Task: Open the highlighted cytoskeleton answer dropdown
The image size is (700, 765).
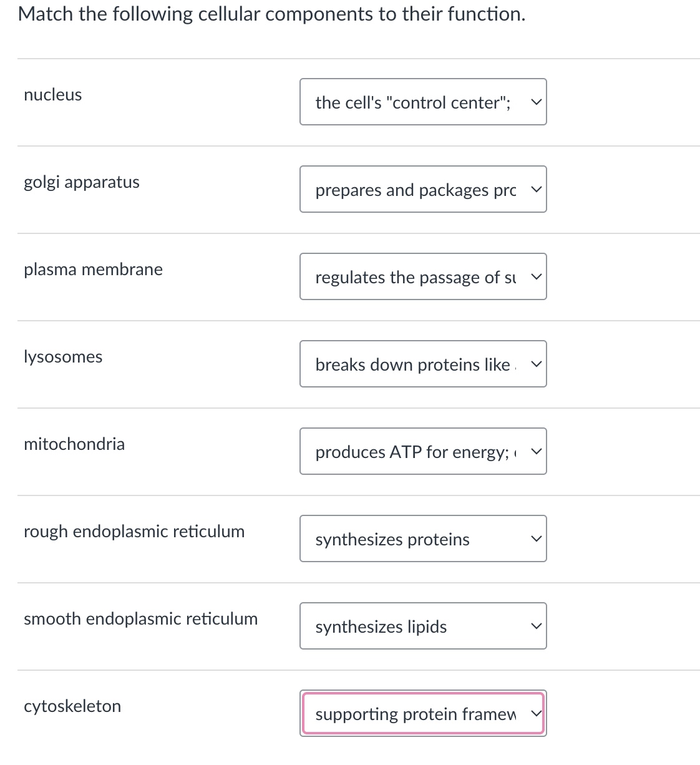Action: pos(423,713)
